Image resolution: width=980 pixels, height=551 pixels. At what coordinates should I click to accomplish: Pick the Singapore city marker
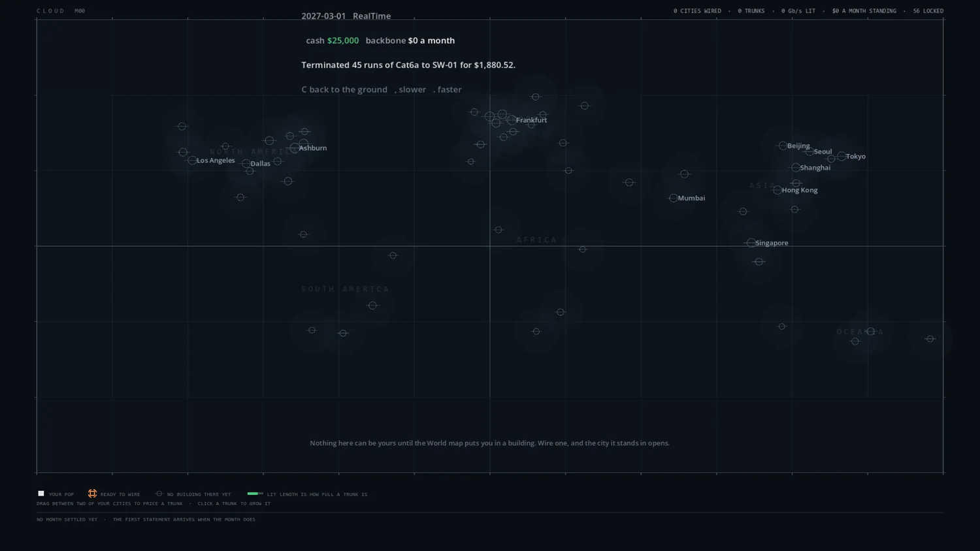click(751, 243)
